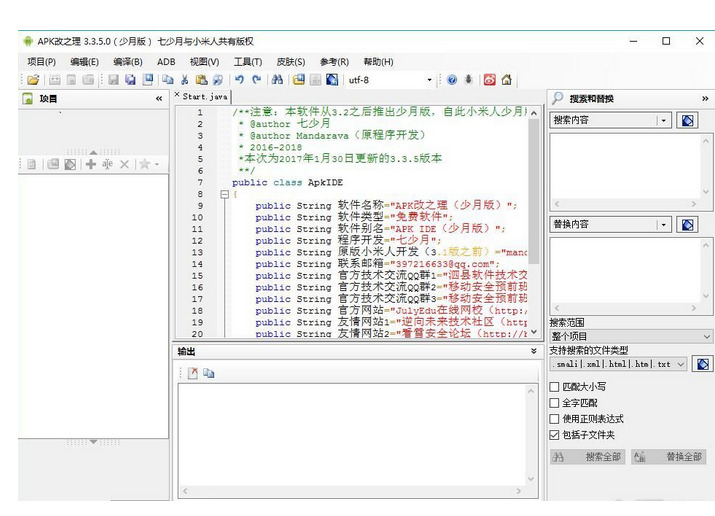Click the 搜索全部 button
The height and width of the screenshot is (516, 715).
(x=588, y=457)
